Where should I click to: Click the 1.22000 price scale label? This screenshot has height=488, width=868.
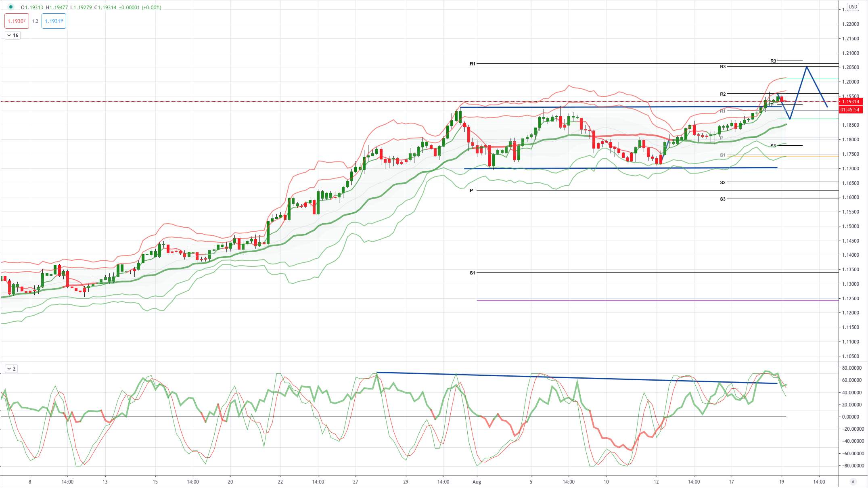click(850, 24)
